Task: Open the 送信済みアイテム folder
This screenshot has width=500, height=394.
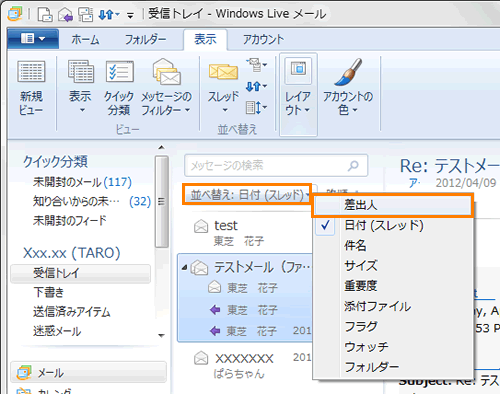Action: [72, 312]
